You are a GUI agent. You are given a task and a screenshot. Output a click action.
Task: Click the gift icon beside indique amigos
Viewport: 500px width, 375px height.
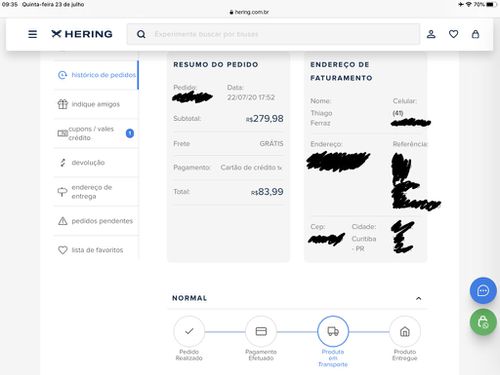point(63,104)
